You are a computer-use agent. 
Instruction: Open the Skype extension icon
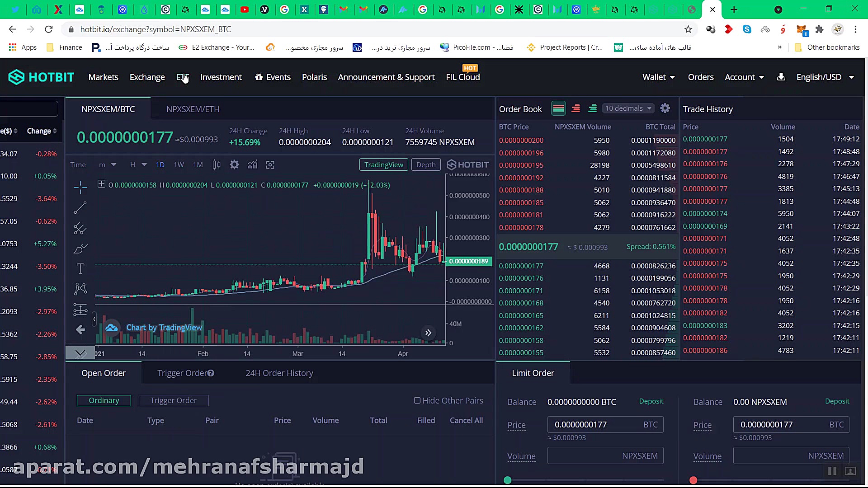pos(747,29)
